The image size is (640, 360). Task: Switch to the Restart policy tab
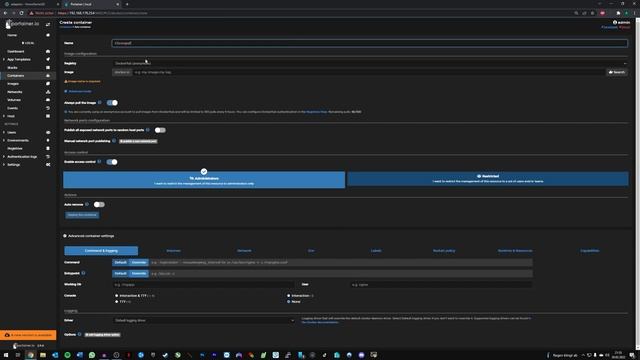[x=444, y=251]
